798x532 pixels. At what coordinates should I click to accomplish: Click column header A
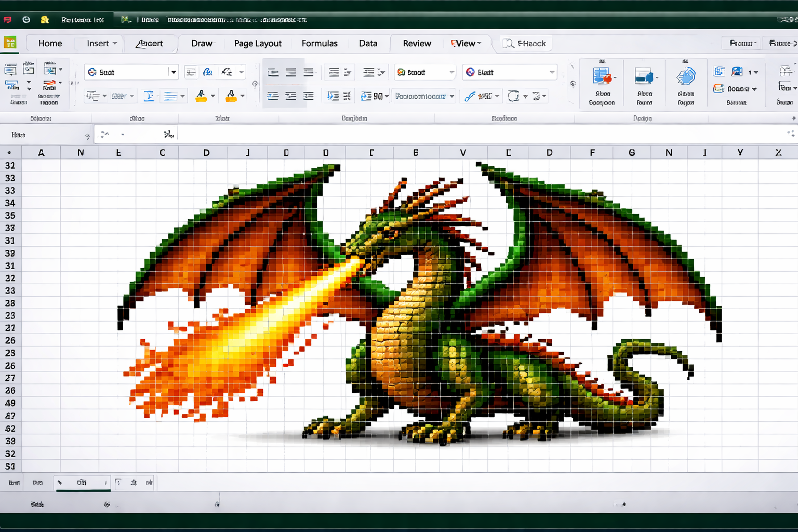41,153
